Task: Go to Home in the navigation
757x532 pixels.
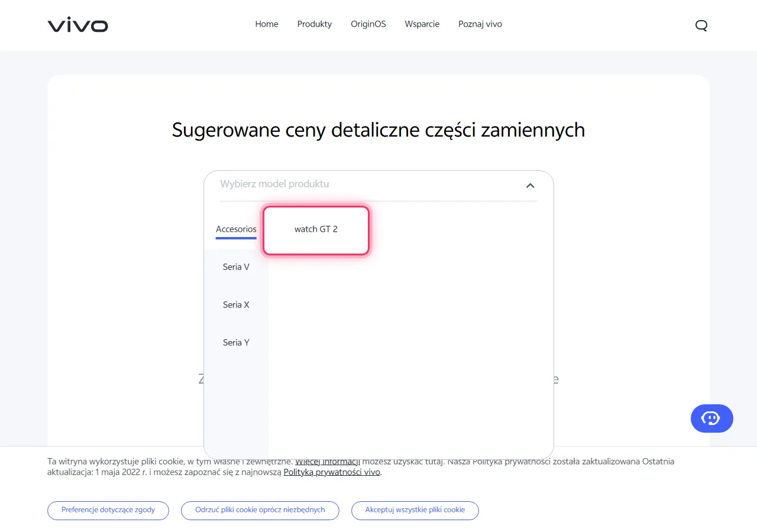Action: point(267,24)
